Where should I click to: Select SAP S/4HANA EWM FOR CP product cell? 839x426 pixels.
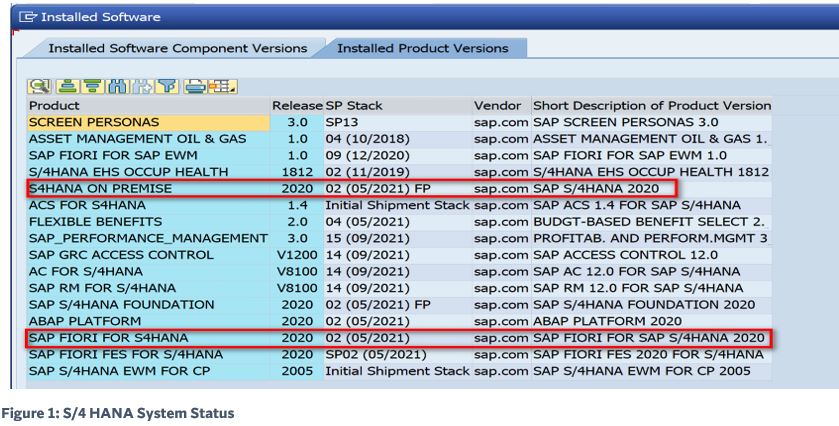(x=148, y=371)
